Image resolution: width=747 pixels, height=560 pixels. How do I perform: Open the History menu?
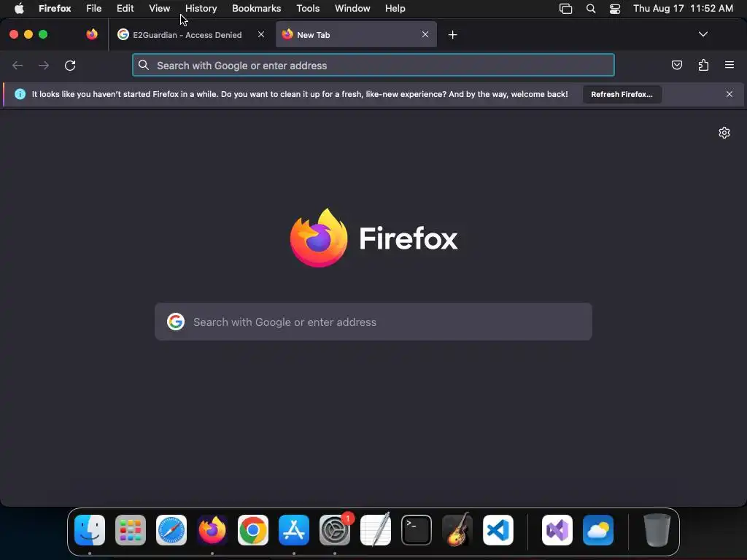click(x=201, y=9)
